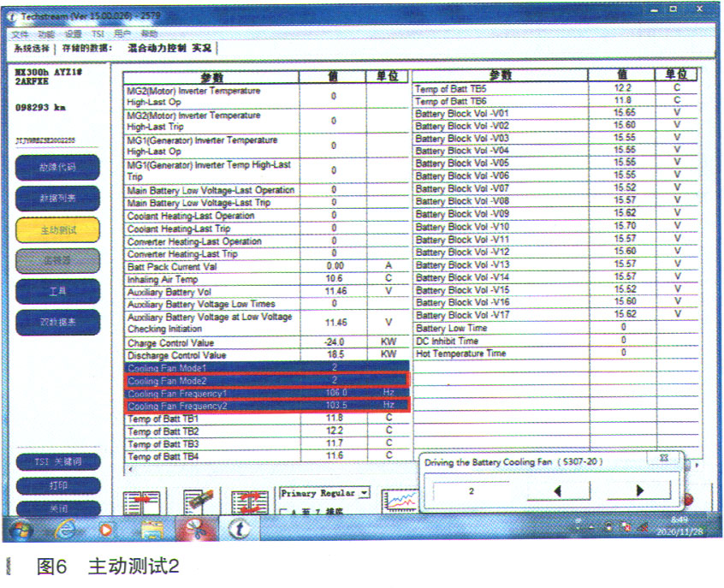The height and width of the screenshot is (588, 724).
Task: Open the line graph view icon
Action: pos(400,502)
